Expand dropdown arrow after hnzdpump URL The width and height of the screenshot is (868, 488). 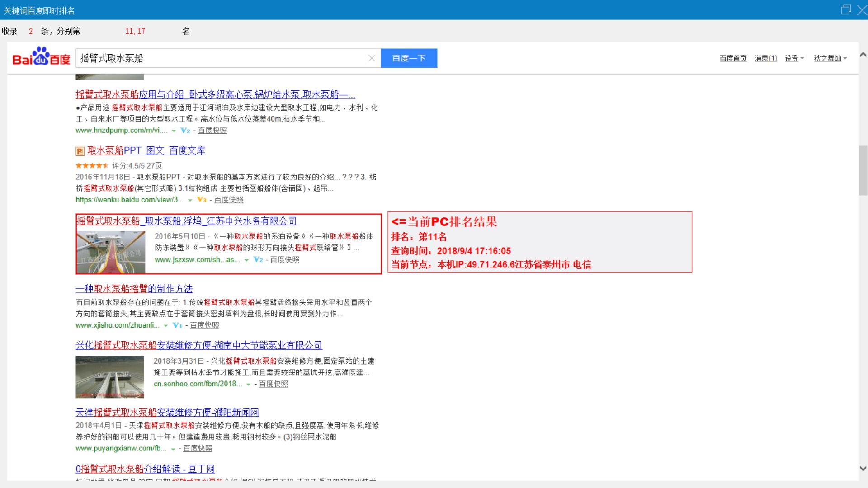pos(174,131)
